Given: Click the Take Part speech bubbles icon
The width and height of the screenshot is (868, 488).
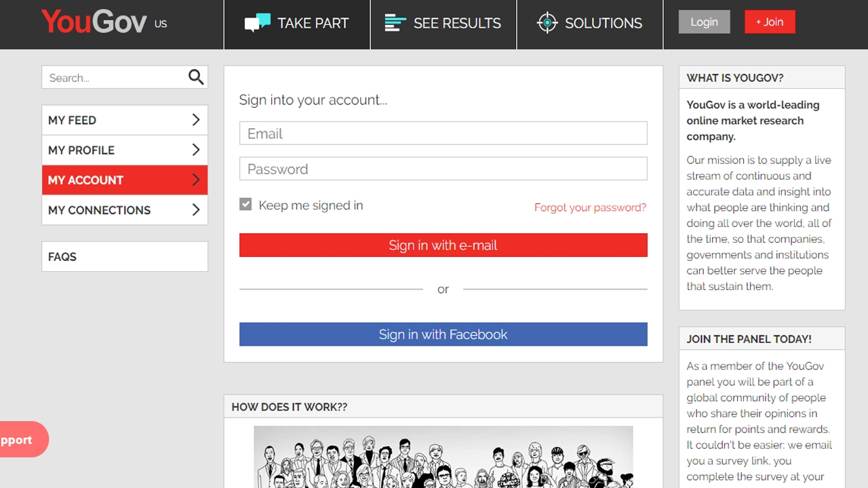Looking at the screenshot, I should 258,23.
